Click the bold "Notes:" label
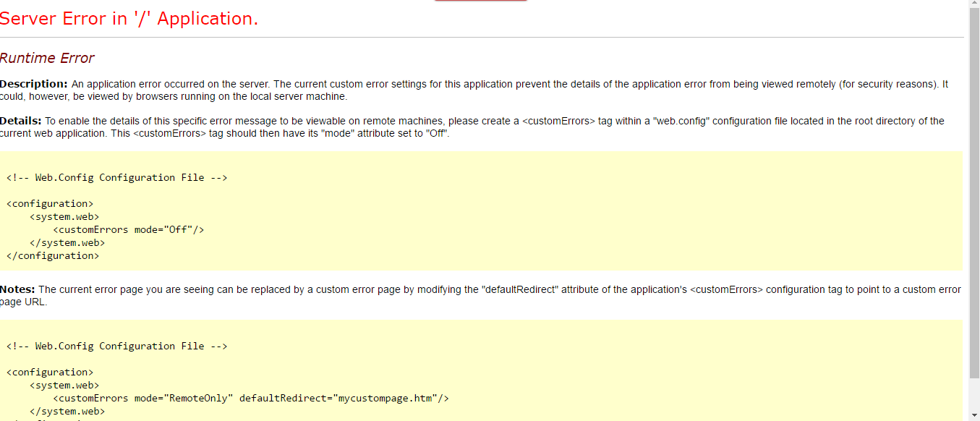 point(17,289)
